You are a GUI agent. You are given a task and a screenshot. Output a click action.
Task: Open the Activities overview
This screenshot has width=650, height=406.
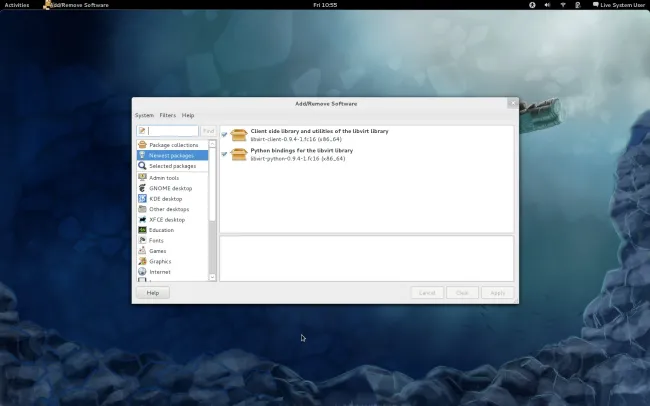(x=17, y=5)
